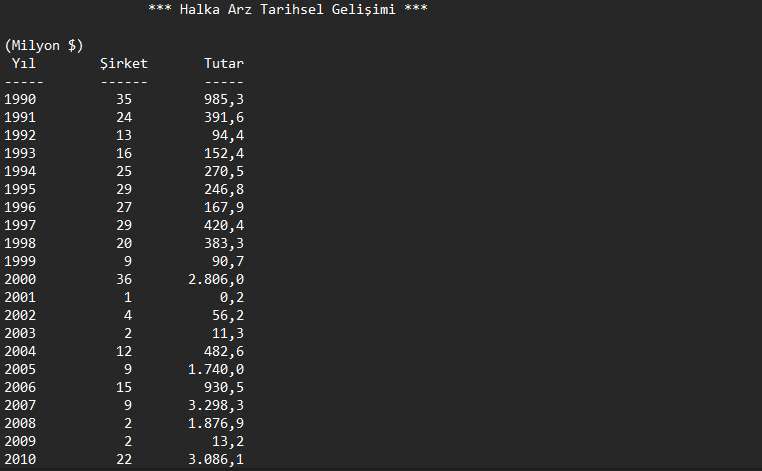The width and height of the screenshot is (762, 471).
Task: Click the amount 420,4
Action: (x=224, y=225)
